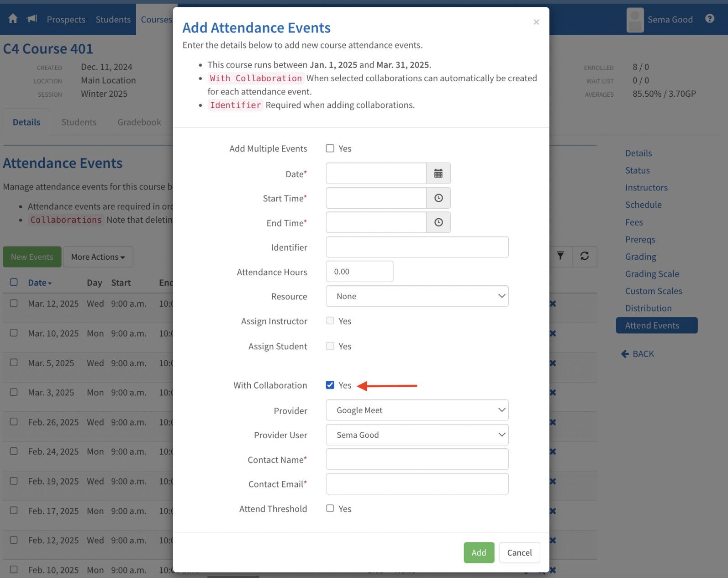
Task: Go to home via house icon
Action: tap(13, 19)
